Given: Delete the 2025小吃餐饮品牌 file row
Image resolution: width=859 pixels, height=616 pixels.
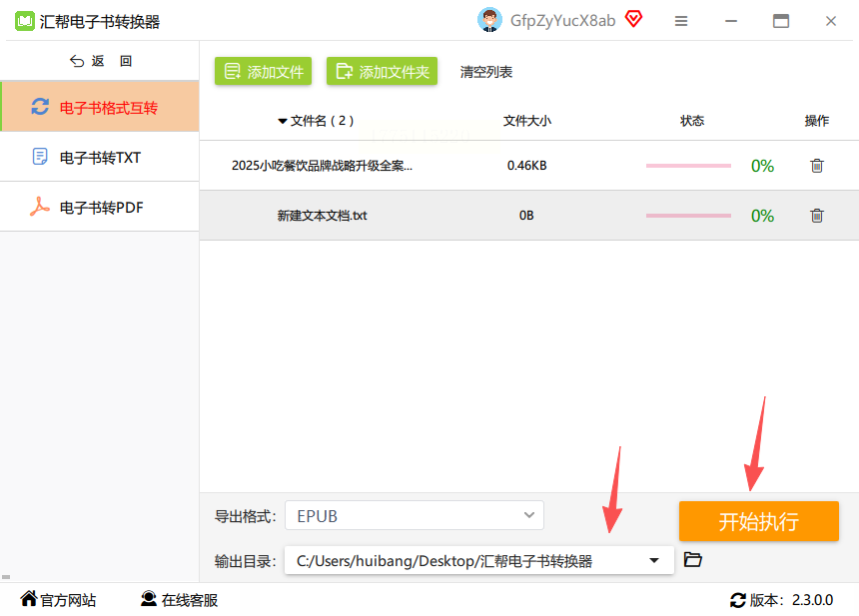Looking at the screenshot, I should [816, 166].
